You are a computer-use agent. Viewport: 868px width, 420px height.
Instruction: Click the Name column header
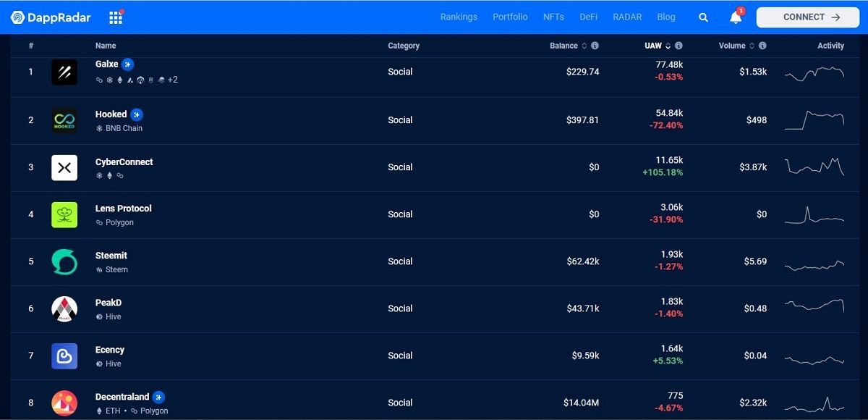(x=106, y=46)
